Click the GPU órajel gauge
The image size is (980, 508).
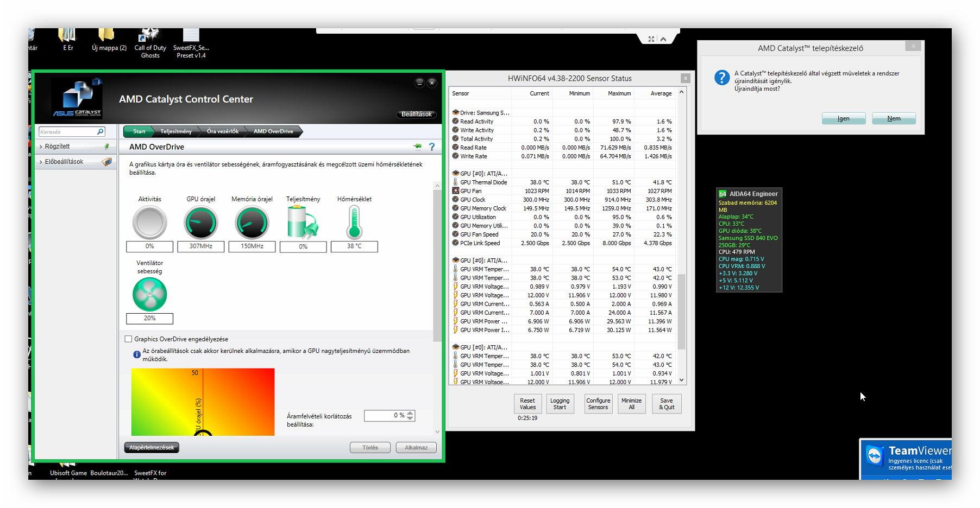pyautogui.click(x=201, y=223)
